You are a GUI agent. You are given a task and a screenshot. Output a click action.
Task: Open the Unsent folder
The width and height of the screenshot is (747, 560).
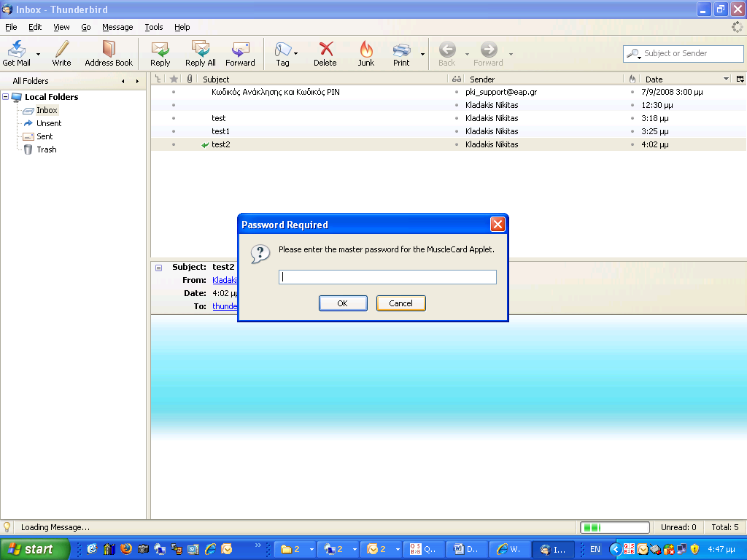coord(49,123)
